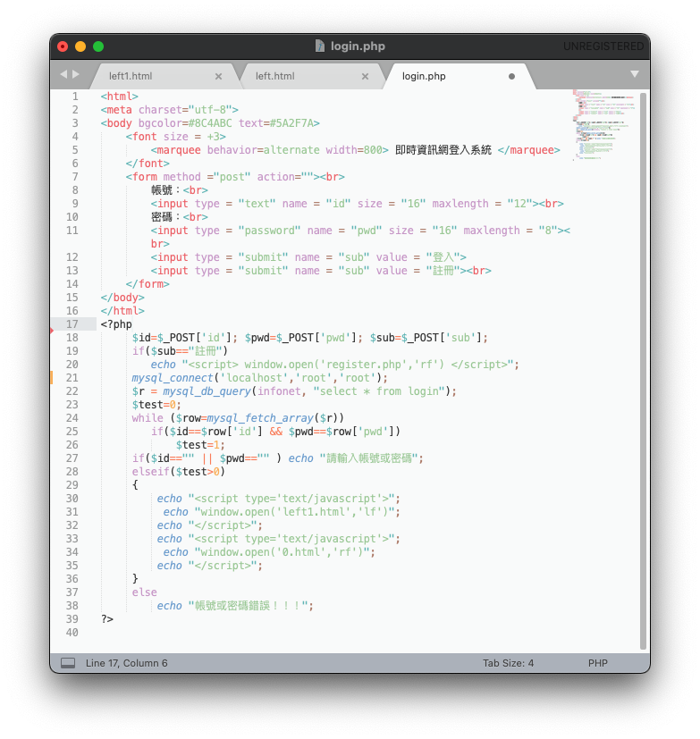The height and width of the screenshot is (739, 700).
Task: Open Tab Size: 4 indentation menu
Action: (508, 663)
